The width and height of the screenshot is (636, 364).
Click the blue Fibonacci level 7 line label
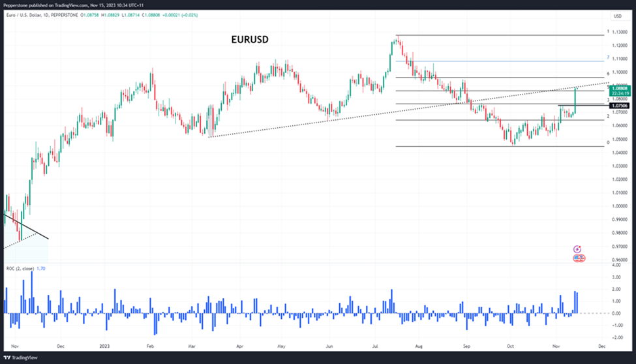point(607,57)
